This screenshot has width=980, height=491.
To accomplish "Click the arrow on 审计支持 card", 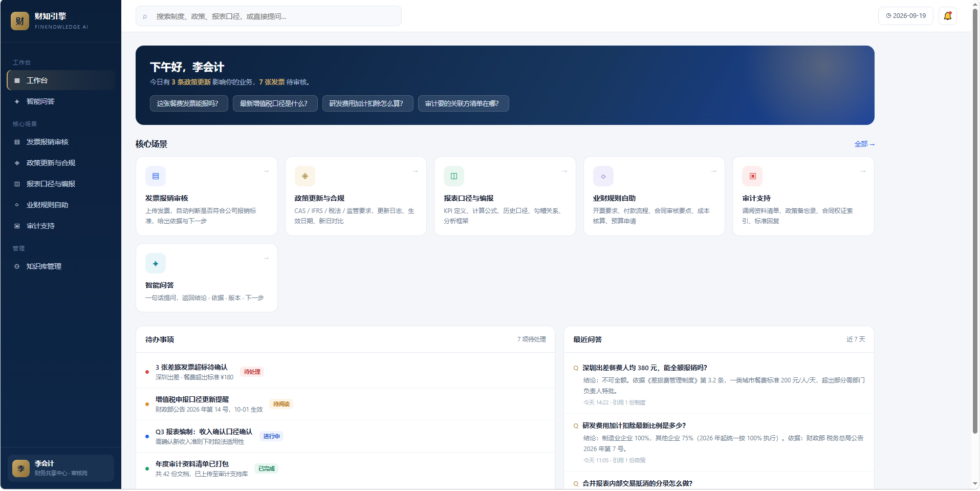I will (x=863, y=171).
